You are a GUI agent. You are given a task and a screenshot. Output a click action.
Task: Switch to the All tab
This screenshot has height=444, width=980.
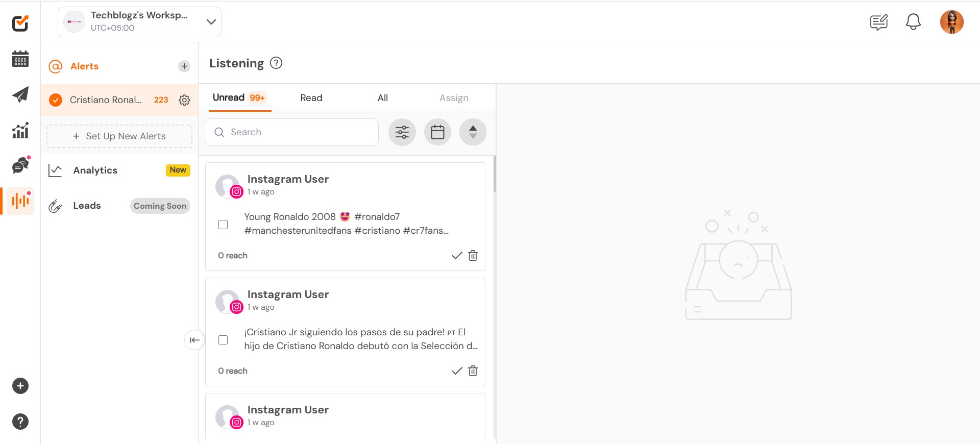pos(383,98)
